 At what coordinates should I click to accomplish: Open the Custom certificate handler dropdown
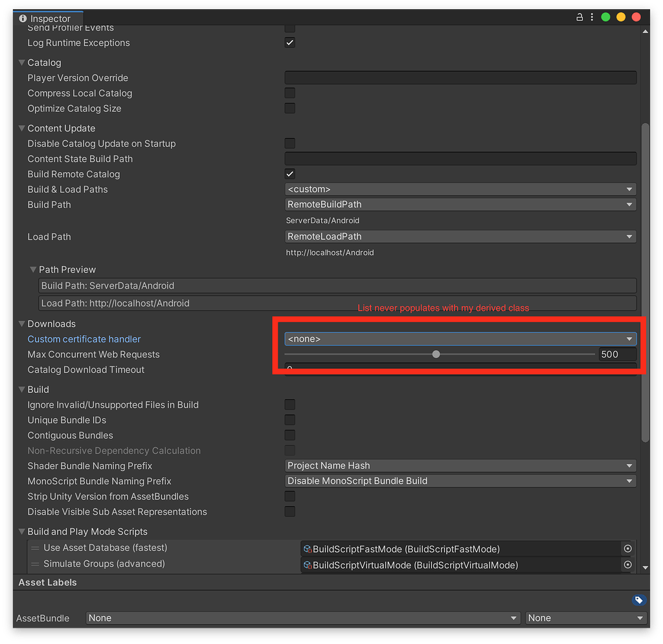pos(460,339)
